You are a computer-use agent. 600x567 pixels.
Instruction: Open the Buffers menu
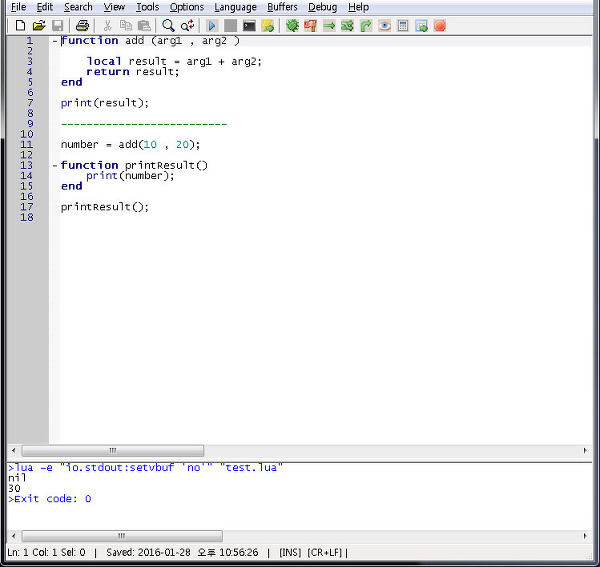coord(282,7)
